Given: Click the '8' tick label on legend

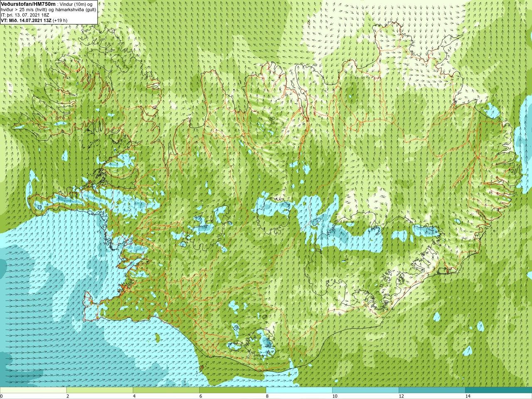Looking at the screenshot, I should pyautogui.click(x=267, y=396).
